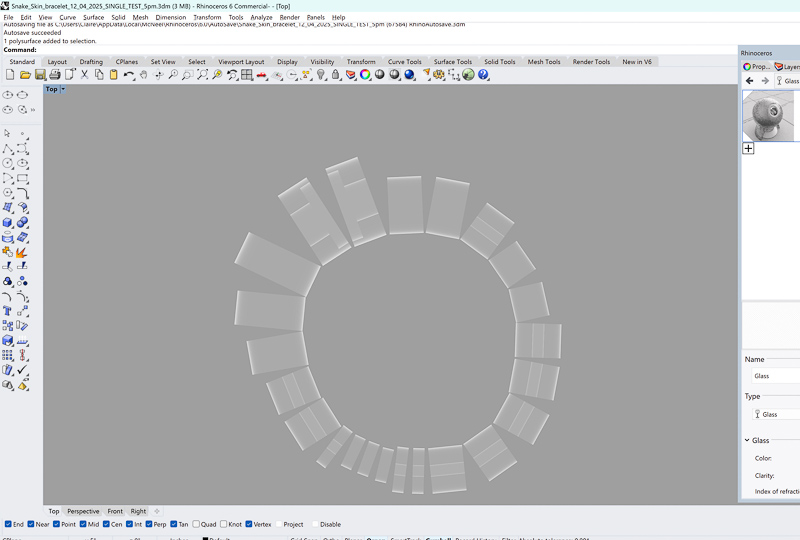Open file with folder icon
Screen dimensions: 800x540
[25, 75]
